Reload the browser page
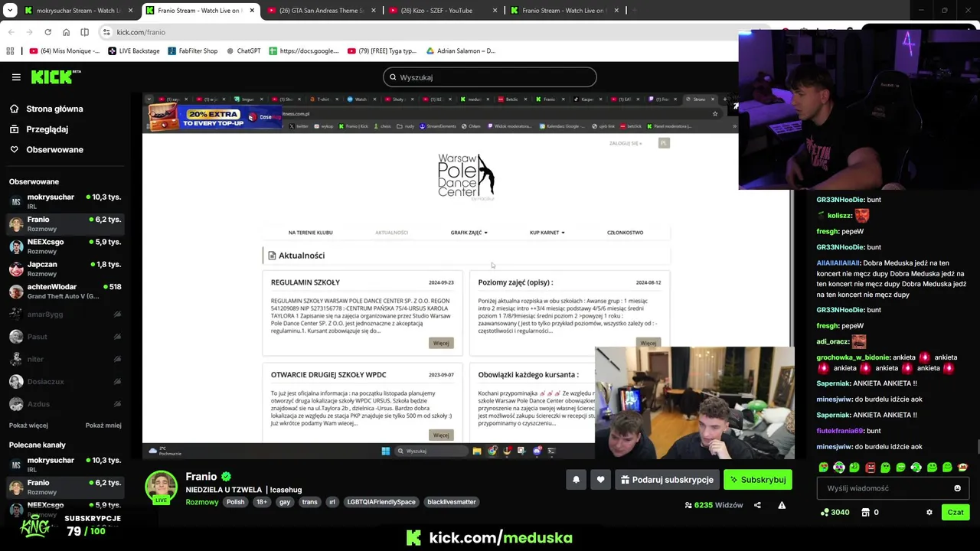980x551 pixels. 47,32
